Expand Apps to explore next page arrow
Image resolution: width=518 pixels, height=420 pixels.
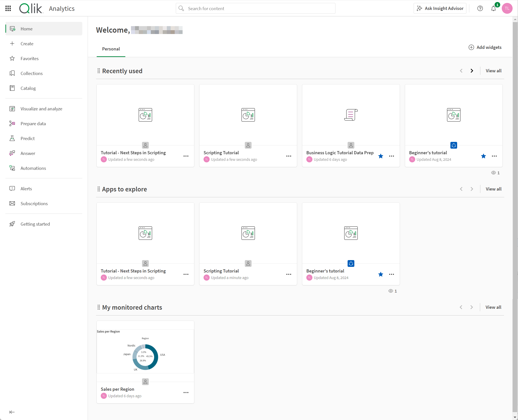pyautogui.click(x=471, y=189)
